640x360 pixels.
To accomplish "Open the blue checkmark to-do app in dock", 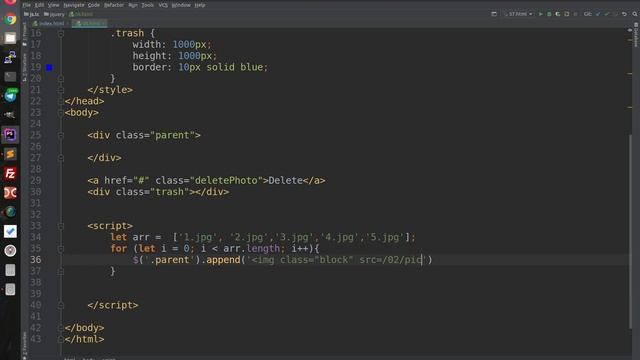I will [x=10, y=231].
